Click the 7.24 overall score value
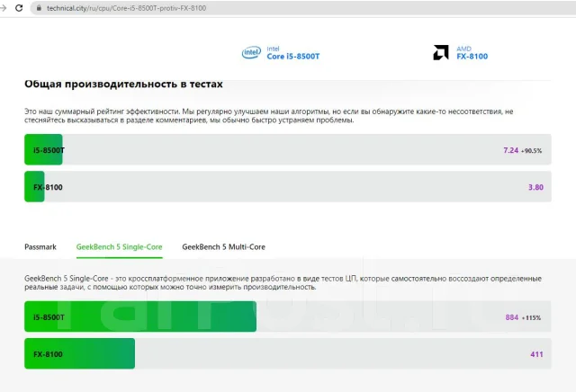This screenshot has width=576, height=392. point(510,150)
